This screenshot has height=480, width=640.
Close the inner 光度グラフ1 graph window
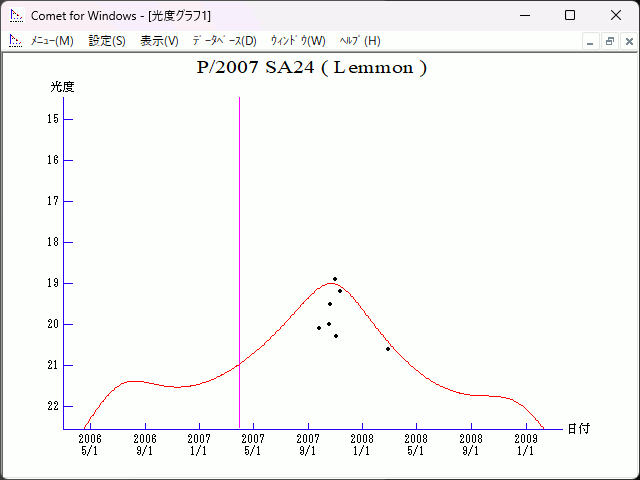pos(627,41)
